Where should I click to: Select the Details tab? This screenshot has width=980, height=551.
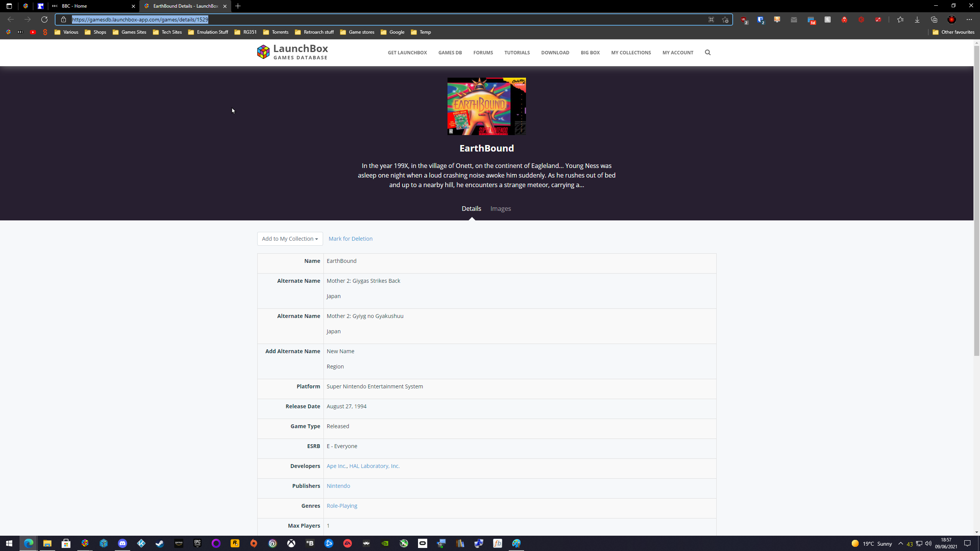click(x=471, y=209)
